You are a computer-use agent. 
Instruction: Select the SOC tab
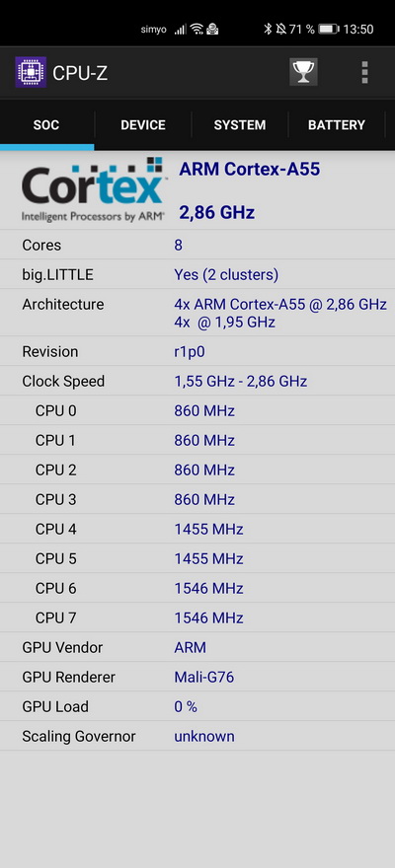pyautogui.click(x=46, y=125)
